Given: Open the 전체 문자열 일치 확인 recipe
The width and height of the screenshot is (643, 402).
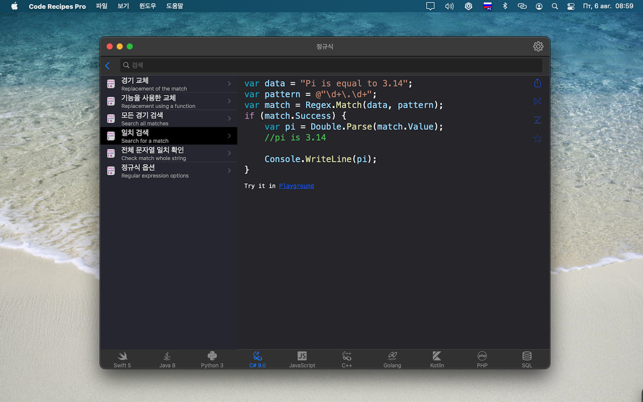Looking at the screenshot, I should click(169, 153).
